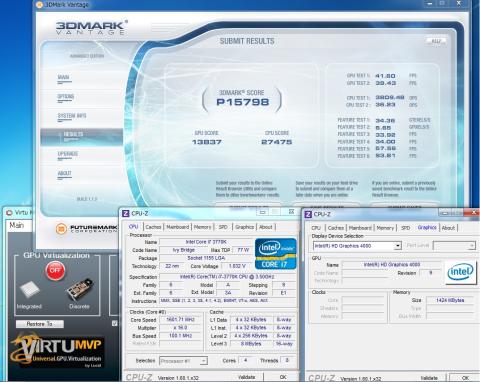Viewport: 480px width, 382px height.
Task: Click the Package field Socket 1155 LGA
Action: (x=206, y=258)
